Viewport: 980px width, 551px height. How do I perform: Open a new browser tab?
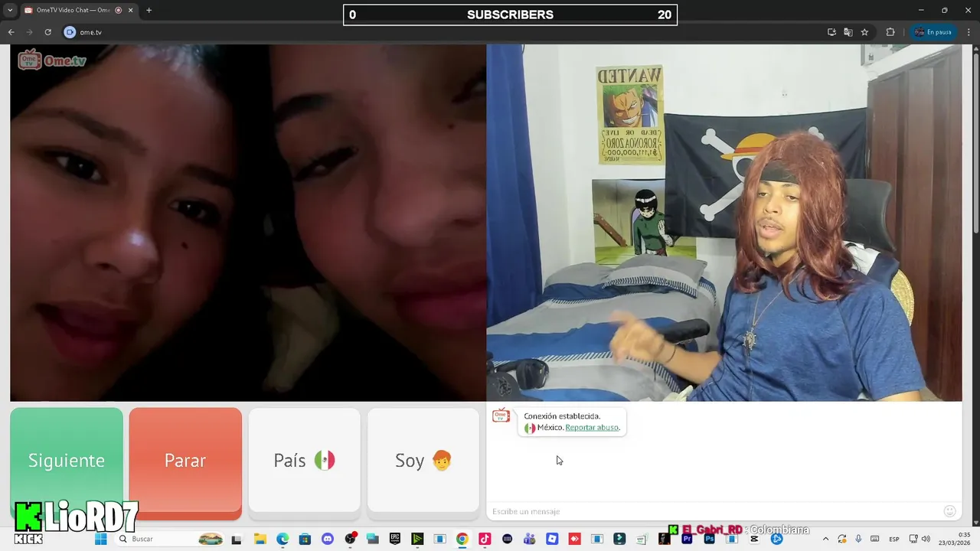149,10
